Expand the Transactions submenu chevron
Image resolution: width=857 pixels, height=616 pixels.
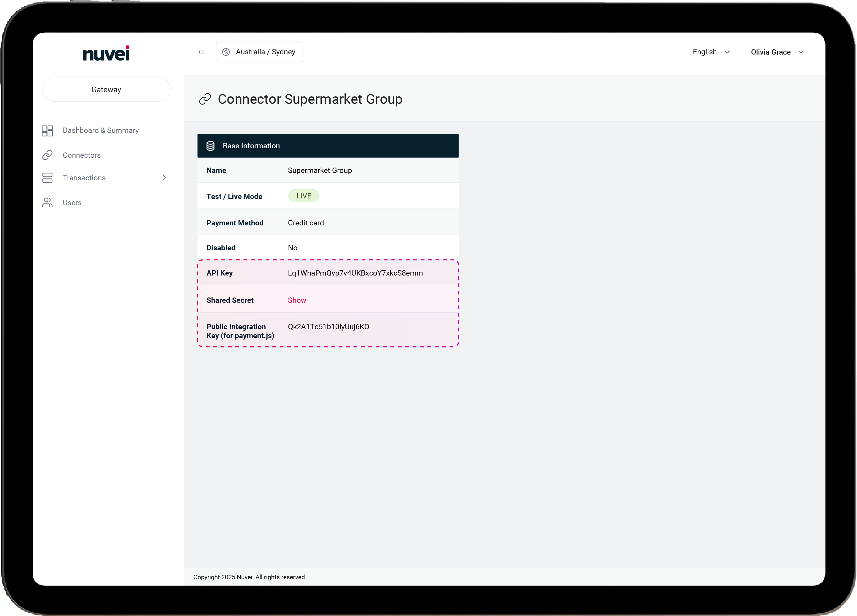(x=164, y=178)
